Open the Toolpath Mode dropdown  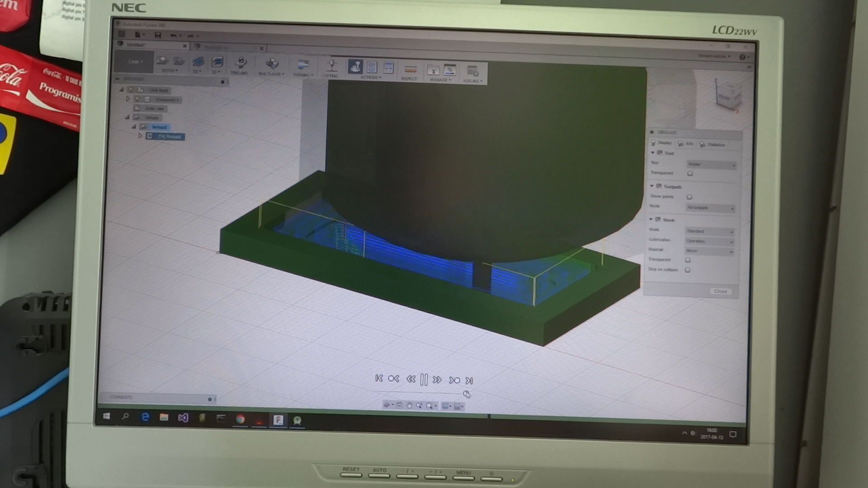(x=710, y=208)
